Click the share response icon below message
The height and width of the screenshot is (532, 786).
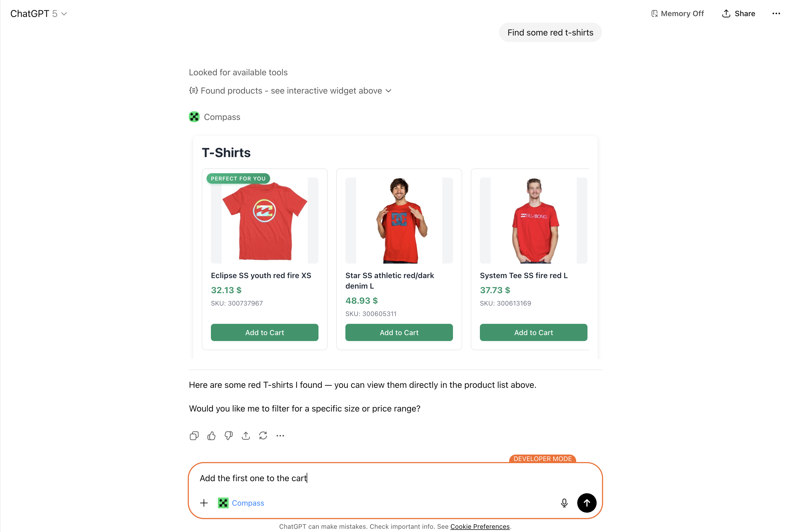[x=246, y=436]
